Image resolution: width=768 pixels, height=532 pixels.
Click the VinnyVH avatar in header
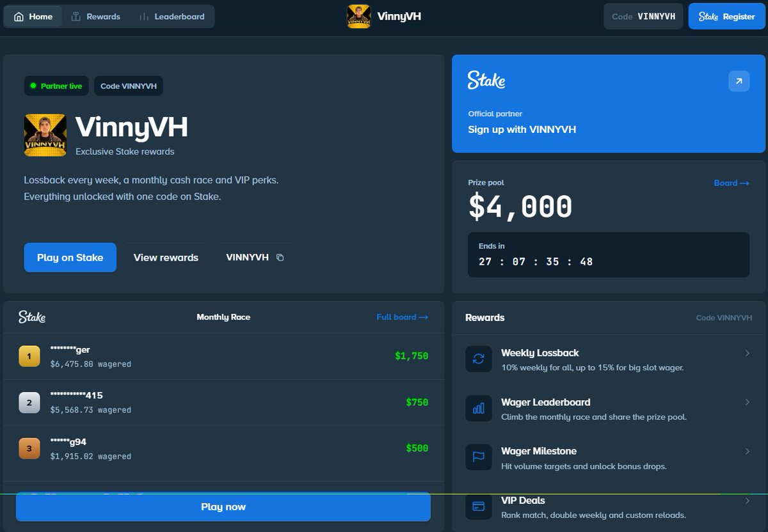pos(358,17)
